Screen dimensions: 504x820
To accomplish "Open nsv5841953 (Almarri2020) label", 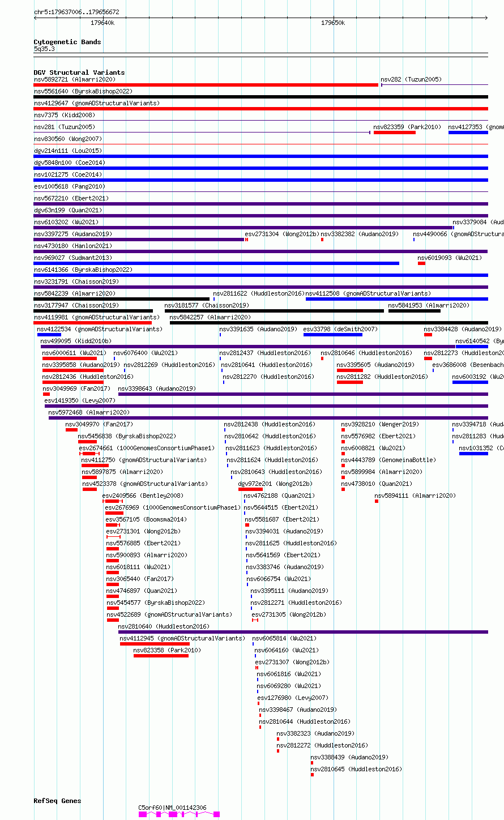I will tap(429, 306).
